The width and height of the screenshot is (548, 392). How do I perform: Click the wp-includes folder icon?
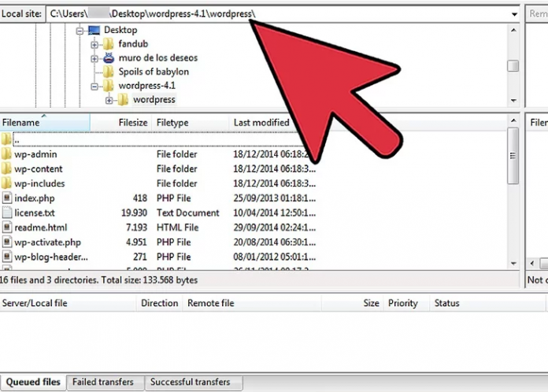tap(7, 183)
